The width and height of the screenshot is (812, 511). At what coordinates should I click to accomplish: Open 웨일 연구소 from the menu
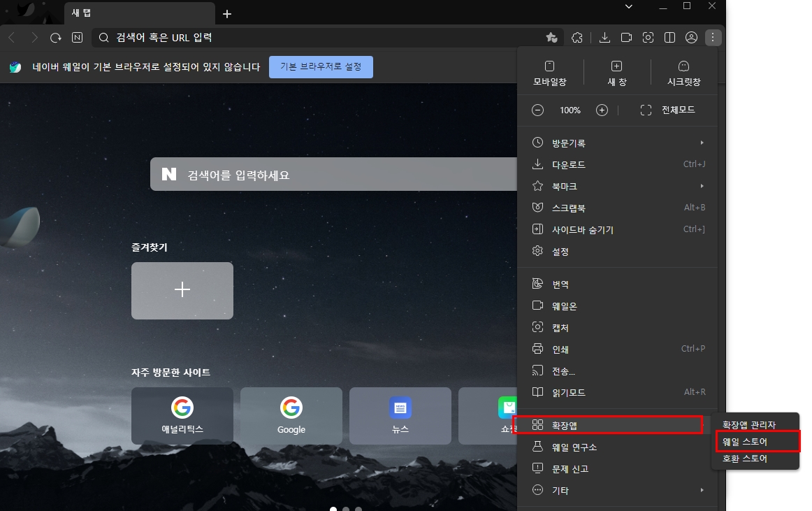pos(617,447)
